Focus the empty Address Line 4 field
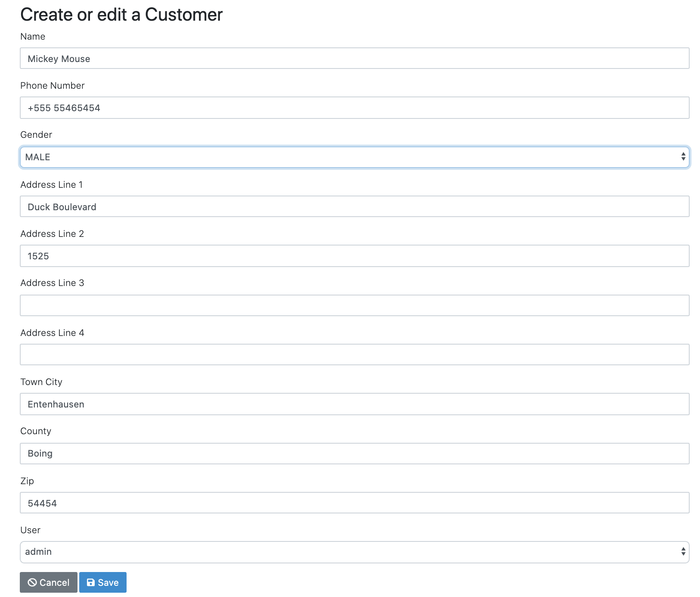Image resolution: width=700 pixels, height=597 pixels. (x=354, y=354)
